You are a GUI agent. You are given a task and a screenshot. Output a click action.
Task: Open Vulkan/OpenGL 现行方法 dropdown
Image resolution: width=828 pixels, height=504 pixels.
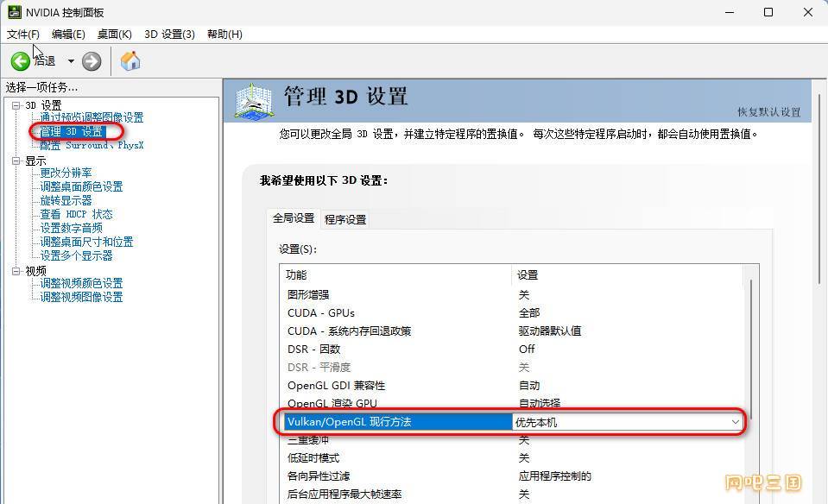(x=735, y=422)
